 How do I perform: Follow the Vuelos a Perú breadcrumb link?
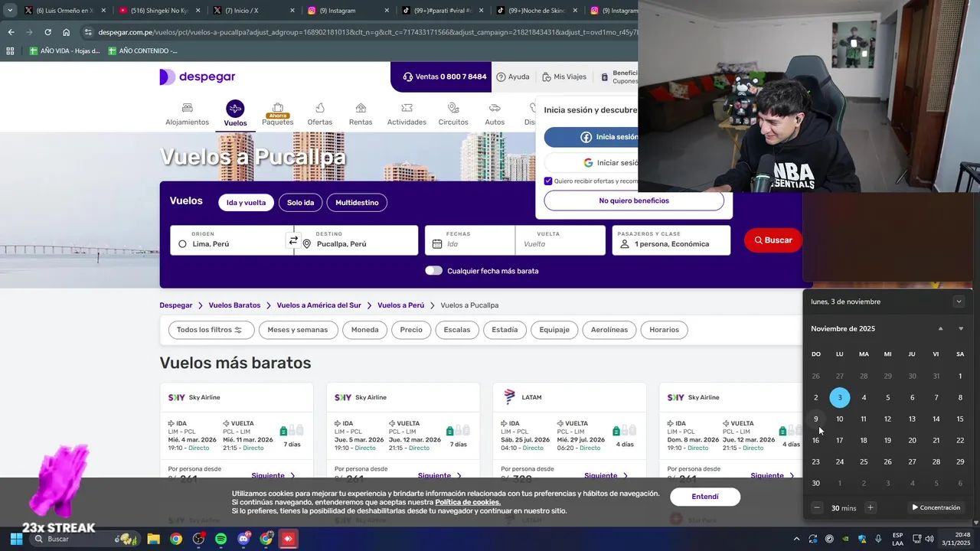click(400, 305)
